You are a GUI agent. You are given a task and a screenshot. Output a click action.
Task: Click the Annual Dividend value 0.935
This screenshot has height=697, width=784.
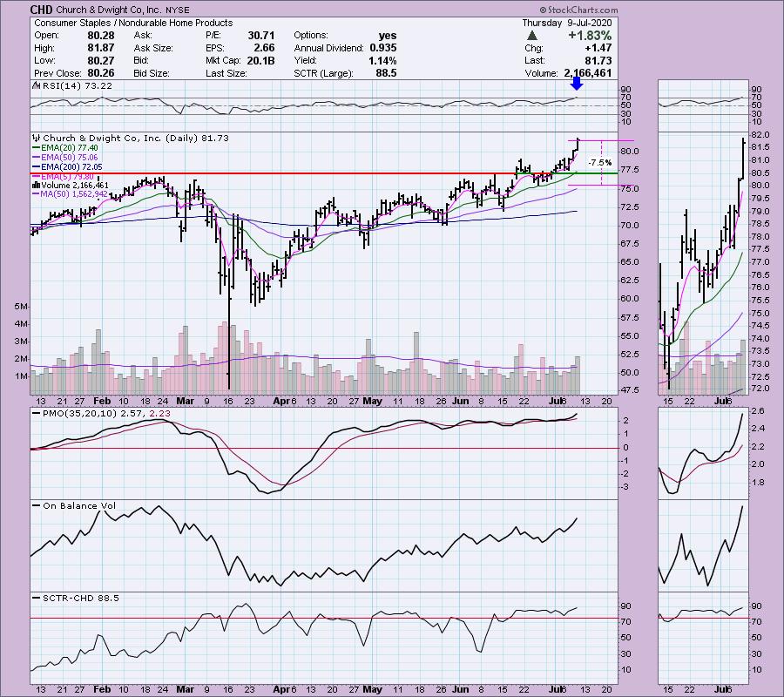pos(383,48)
